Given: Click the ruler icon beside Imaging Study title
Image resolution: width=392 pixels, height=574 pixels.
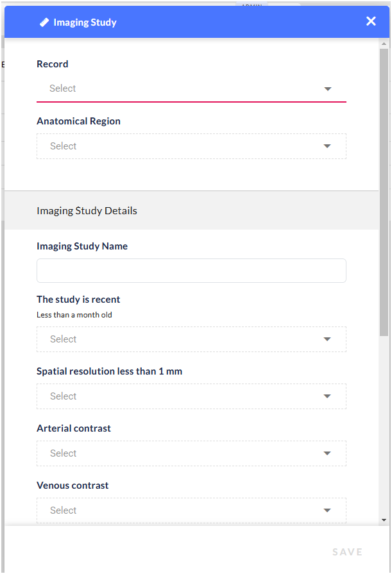Looking at the screenshot, I should click(x=44, y=22).
